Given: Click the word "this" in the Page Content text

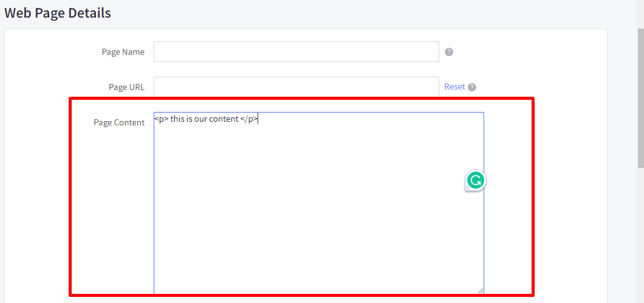Looking at the screenshot, I should click(177, 119).
